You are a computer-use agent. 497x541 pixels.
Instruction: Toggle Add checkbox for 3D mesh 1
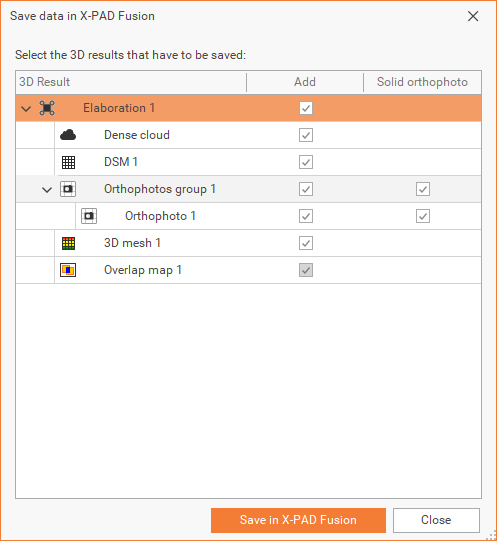coord(306,243)
